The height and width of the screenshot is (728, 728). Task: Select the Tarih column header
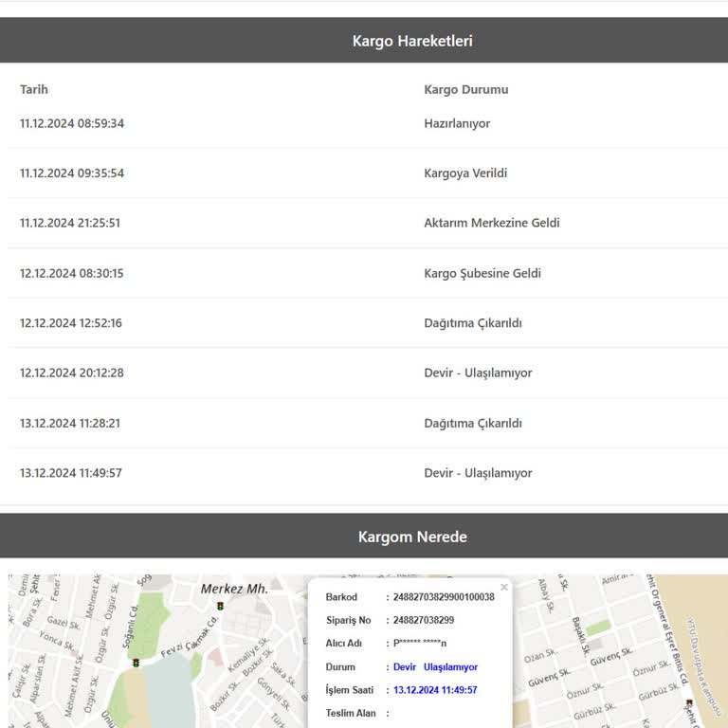pyautogui.click(x=34, y=89)
